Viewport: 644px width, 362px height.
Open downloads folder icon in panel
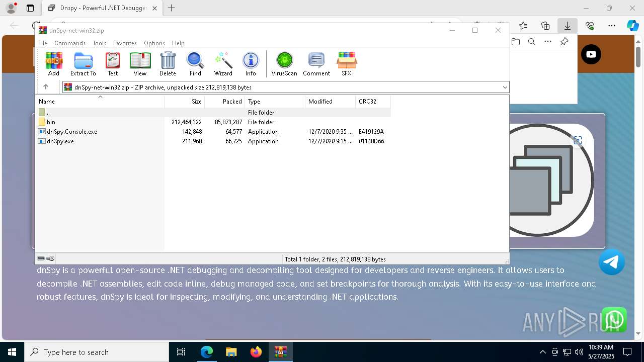point(516,42)
